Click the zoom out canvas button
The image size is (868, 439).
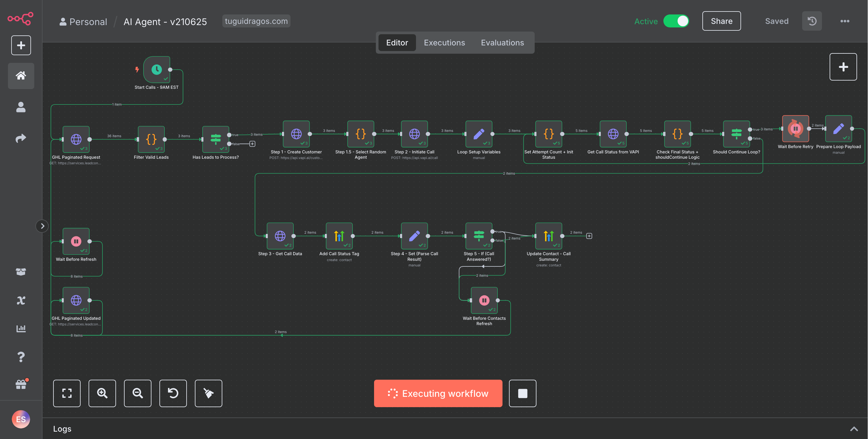pyautogui.click(x=138, y=393)
